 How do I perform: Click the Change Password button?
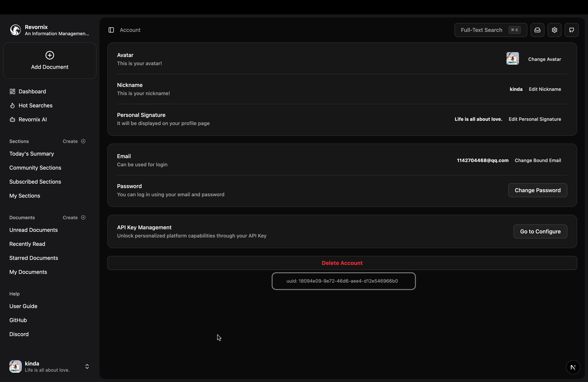538,190
